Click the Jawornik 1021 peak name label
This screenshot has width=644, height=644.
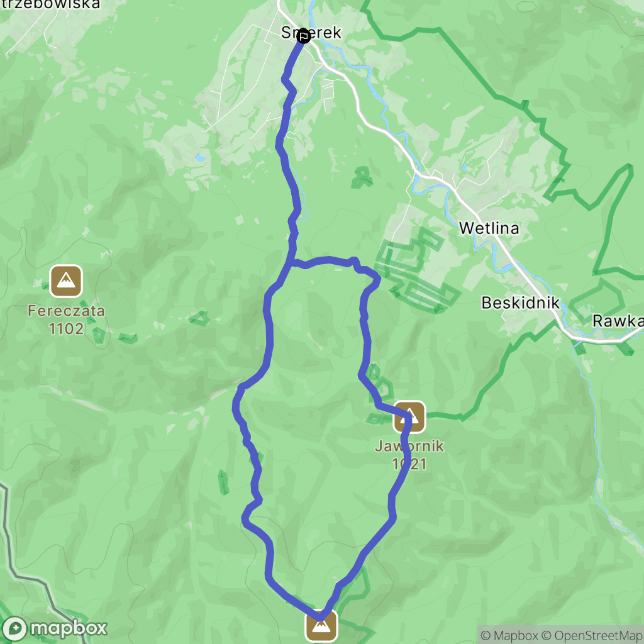(x=409, y=455)
